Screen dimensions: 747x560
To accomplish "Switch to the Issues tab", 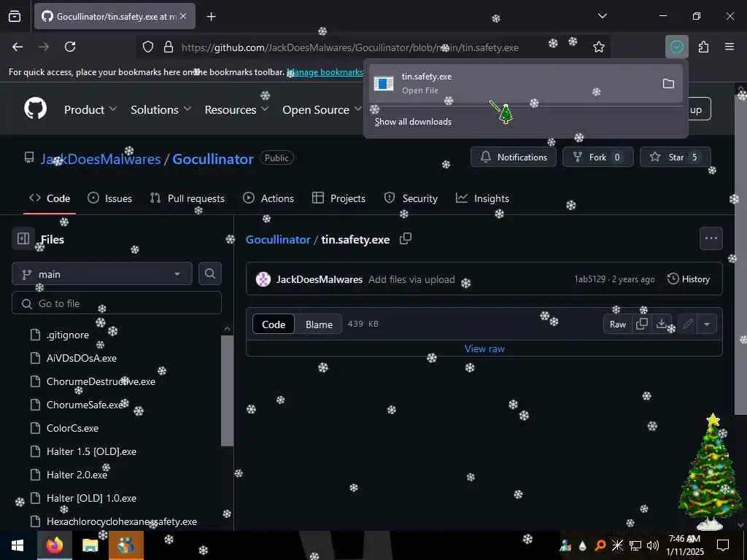I will [x=109, y=198].
